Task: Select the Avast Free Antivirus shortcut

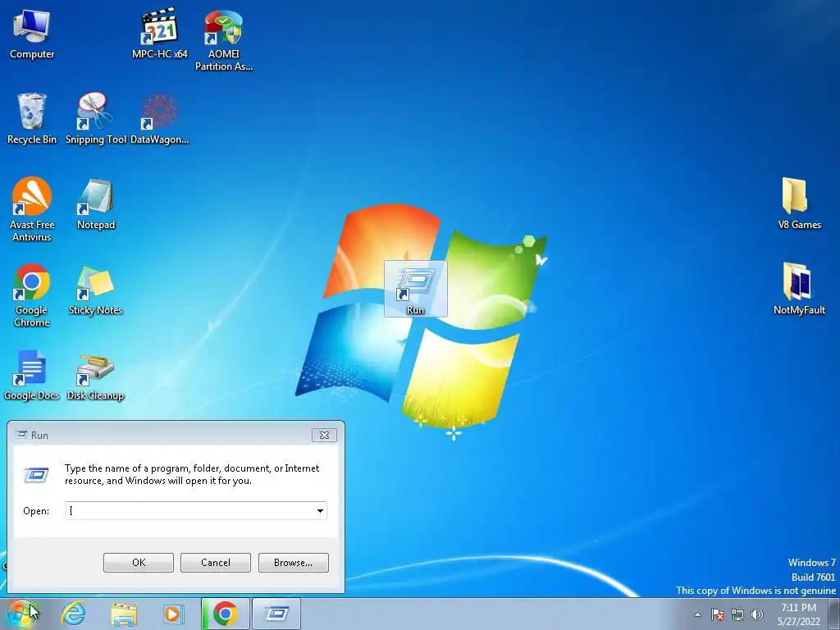Action: coord(32,209)
